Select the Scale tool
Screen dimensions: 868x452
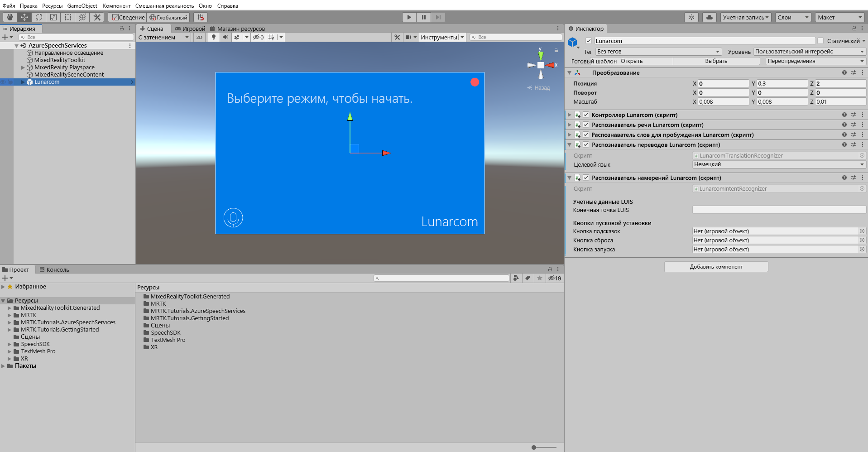point(53,17)
